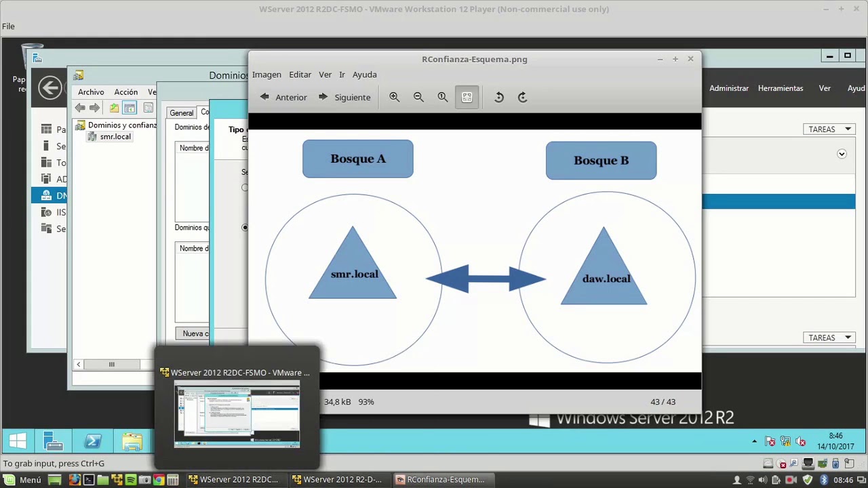Image resolution: width=868 pixels, height=488 pixels.
Task: Click the up-one-level folder icon
Action: 114,108
